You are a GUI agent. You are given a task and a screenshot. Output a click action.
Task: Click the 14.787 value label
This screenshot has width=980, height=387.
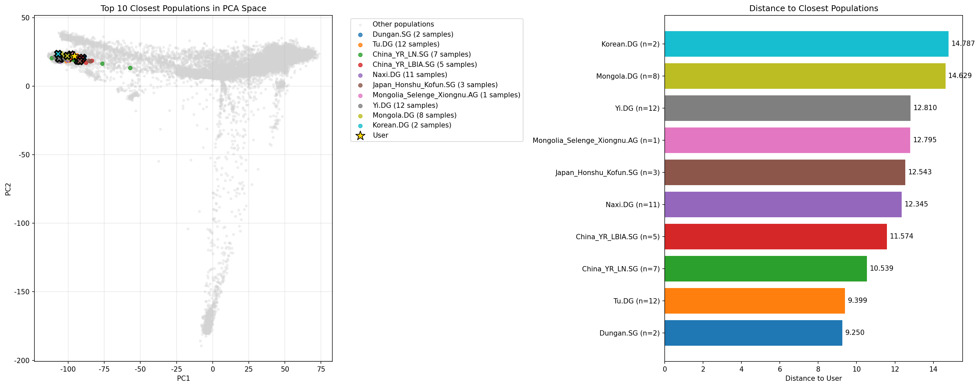pos(963,44)
